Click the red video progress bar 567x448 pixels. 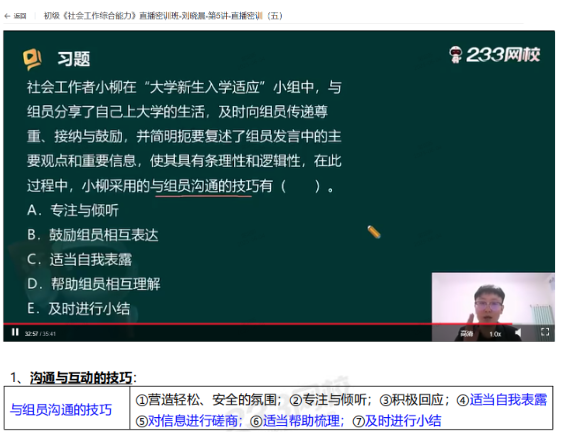pyautogui.click(x=257, y=324)
